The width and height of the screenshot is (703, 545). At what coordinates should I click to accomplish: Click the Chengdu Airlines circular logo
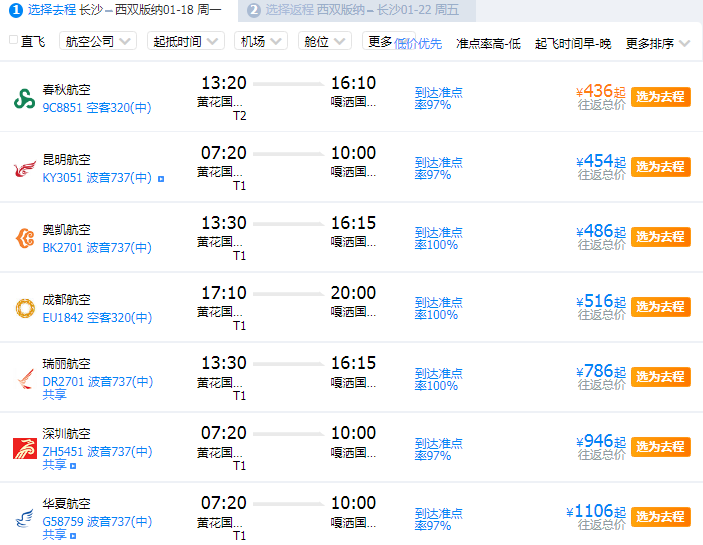tap(23, 308)
